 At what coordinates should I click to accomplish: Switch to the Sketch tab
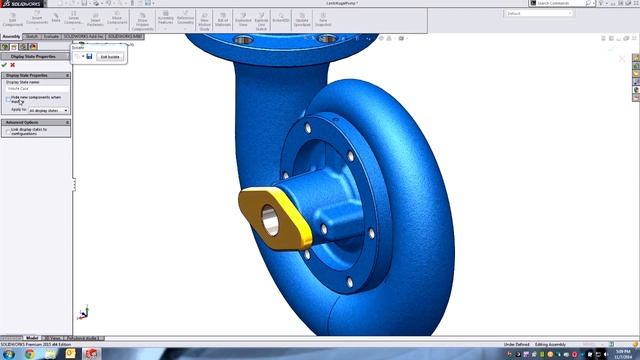(32, 36)
